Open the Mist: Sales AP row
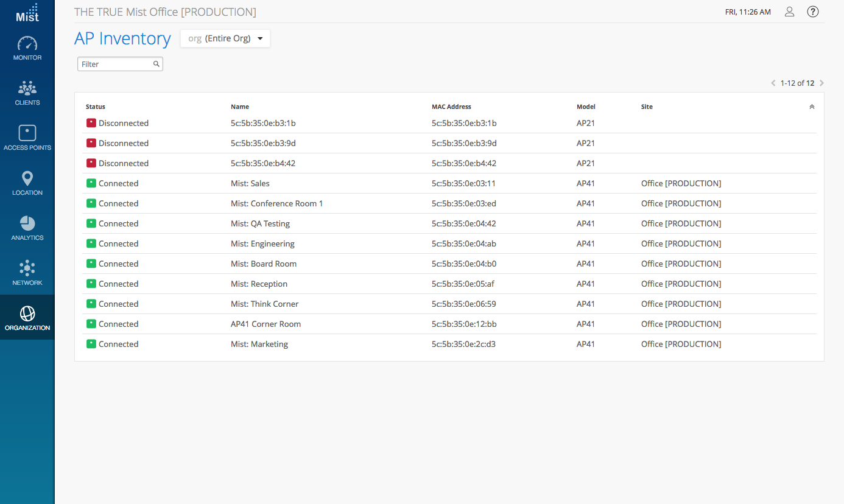This screenshot has height=504, width=844. click(250, 183)
